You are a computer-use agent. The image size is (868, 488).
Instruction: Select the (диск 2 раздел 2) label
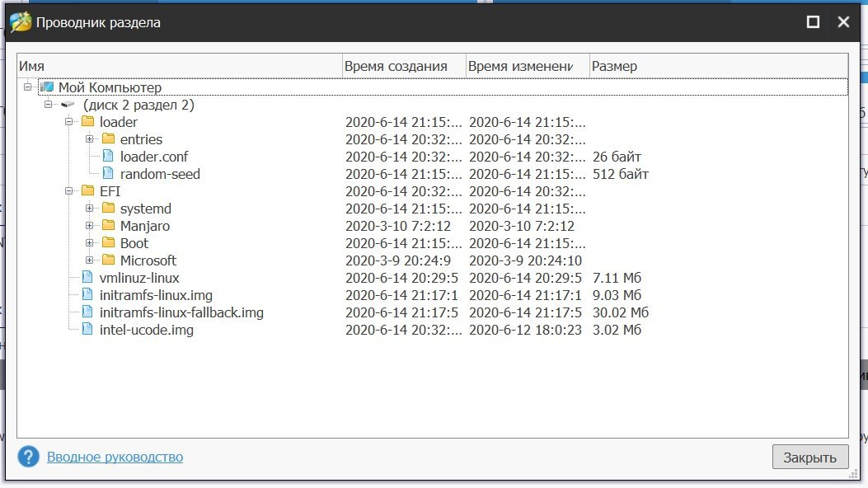pos(138,105)
